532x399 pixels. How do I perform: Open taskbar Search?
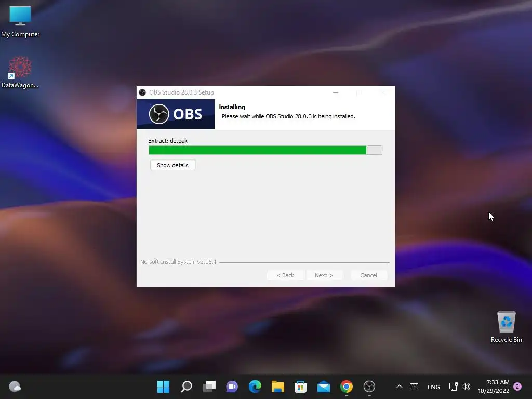(187, 387)
